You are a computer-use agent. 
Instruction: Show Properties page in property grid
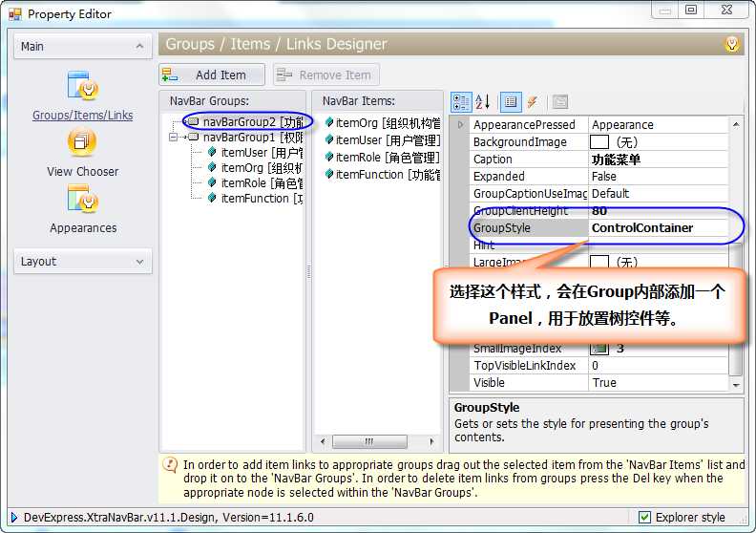point(510,102)
